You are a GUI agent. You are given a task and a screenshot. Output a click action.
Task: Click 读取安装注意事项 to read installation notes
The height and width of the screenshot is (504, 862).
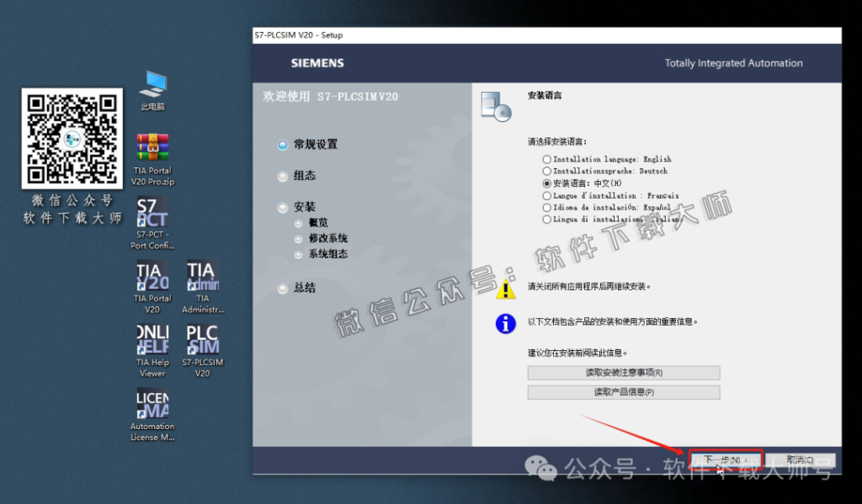pos(623,372)
